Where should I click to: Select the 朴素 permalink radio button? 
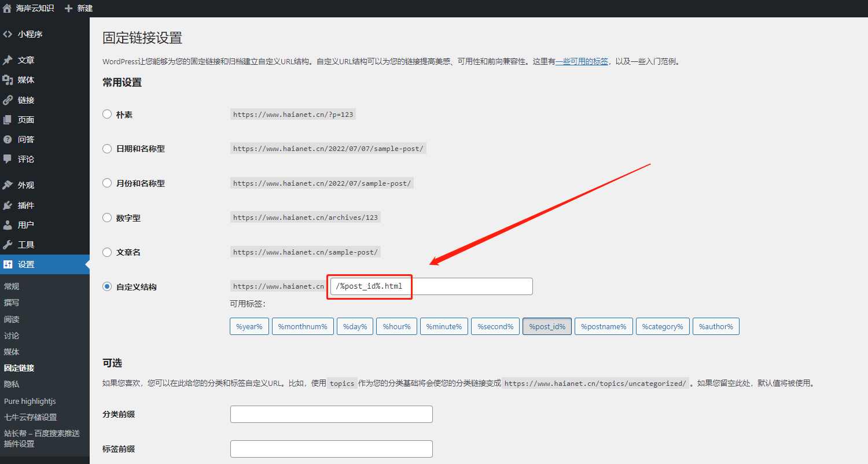pos(107,114)
